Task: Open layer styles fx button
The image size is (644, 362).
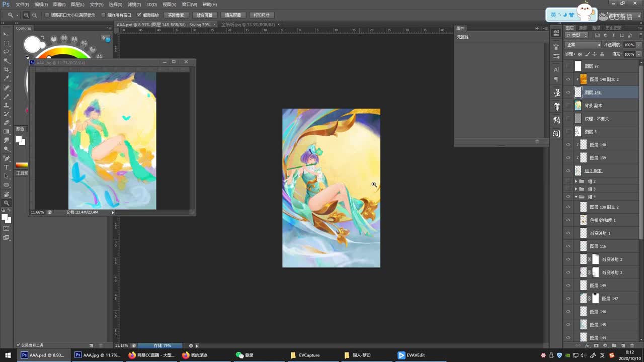Action: (587, 346)
